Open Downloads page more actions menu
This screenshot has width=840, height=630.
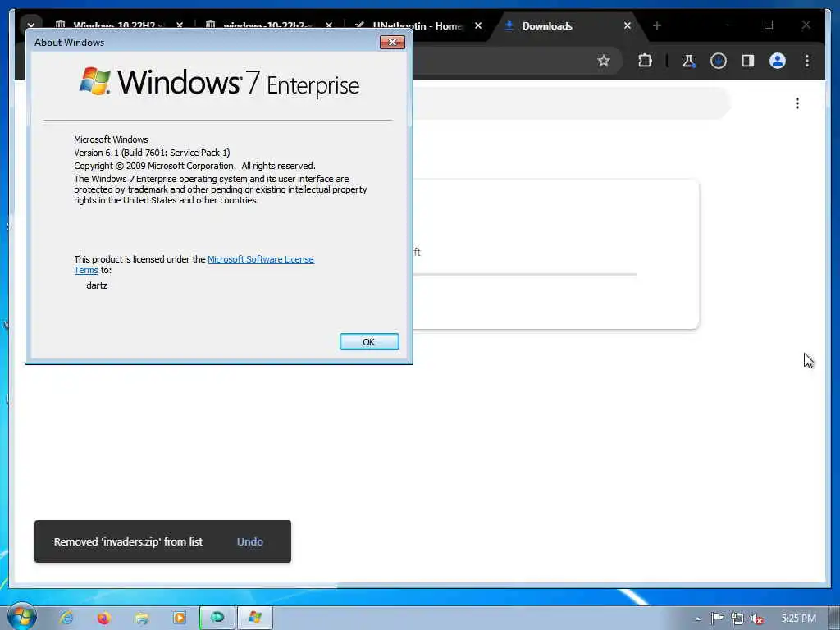coord(797,103)
